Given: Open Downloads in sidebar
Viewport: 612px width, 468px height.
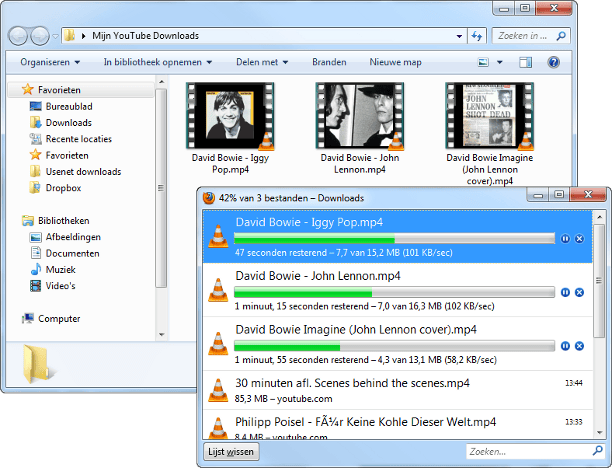Looking at the screenshot, I should point(60,123).
